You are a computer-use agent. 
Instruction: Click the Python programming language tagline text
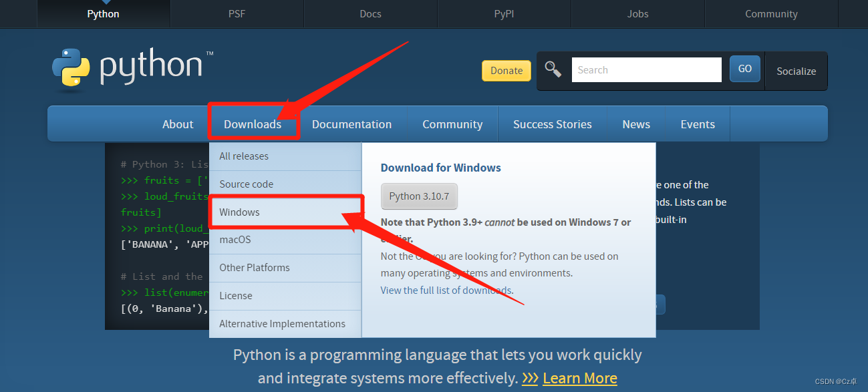tap(438, 366)
